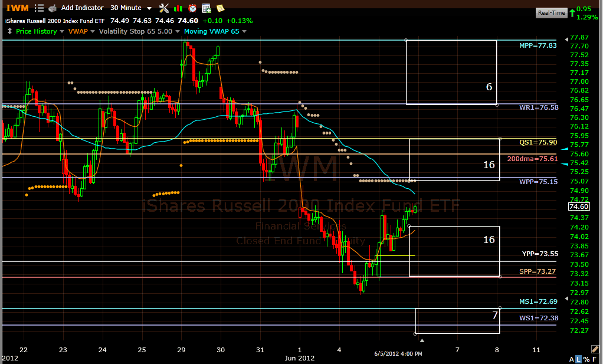Open the symbol list icon beside IWM
The width and height of the screenshot is (603, 364).
coord(39,8)
